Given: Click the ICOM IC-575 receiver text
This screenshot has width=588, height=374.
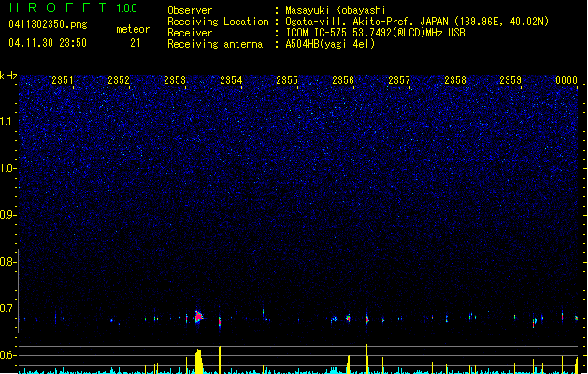Looking at the screenshot, I should tap(375, 33).
